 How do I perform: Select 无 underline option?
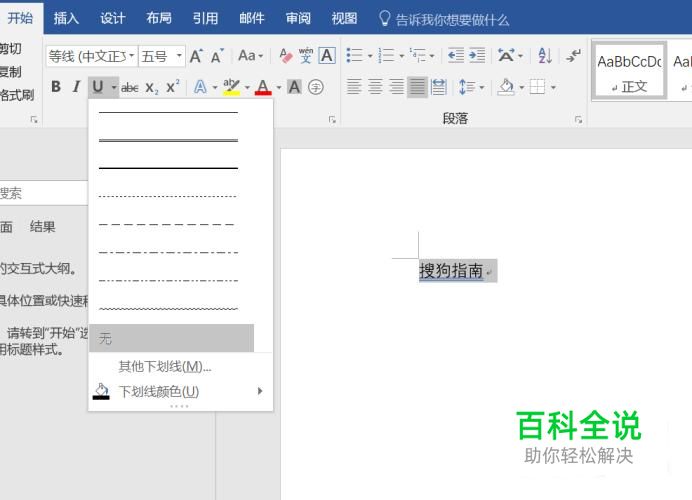click(172, 338)
